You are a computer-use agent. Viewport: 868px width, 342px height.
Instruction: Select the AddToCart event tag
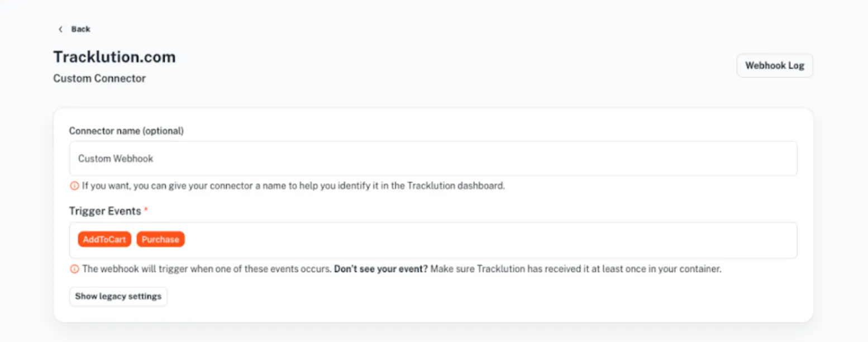104,239
